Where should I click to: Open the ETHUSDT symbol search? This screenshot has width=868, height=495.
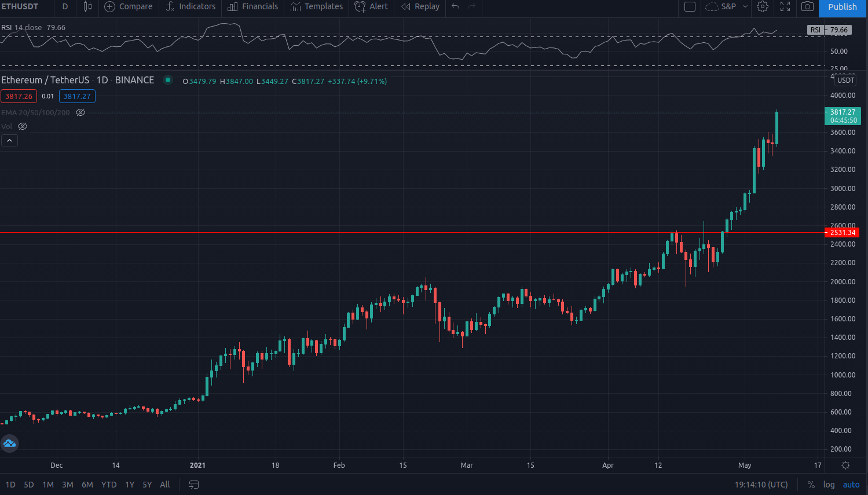pyautogui.click(x=20, y=7)
